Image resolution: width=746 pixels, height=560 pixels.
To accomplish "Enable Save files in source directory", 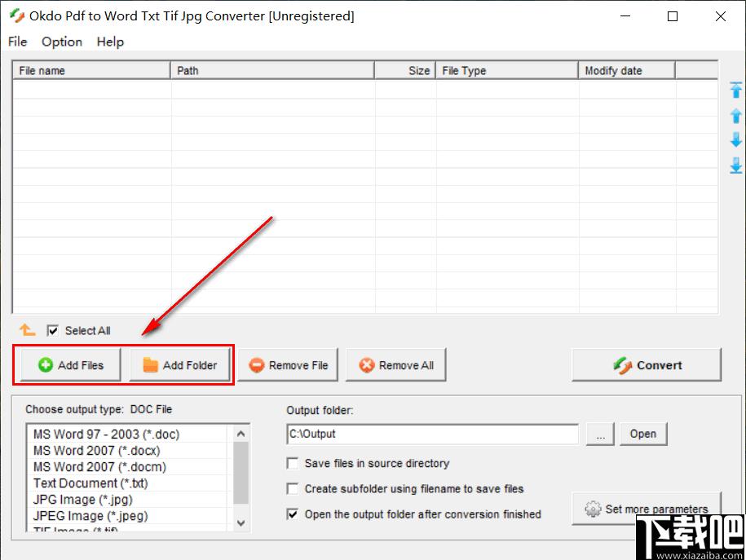I will coord(293,463).
